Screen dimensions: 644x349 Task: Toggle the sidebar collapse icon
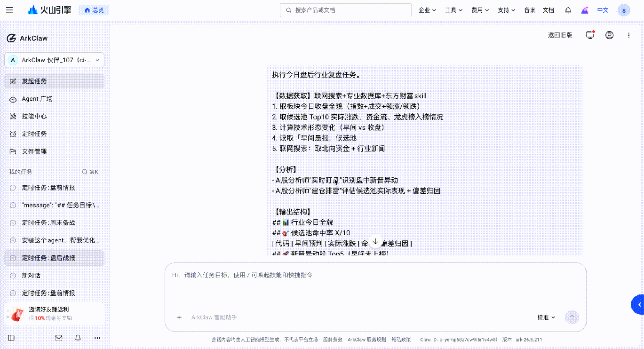tap(11, 338)
